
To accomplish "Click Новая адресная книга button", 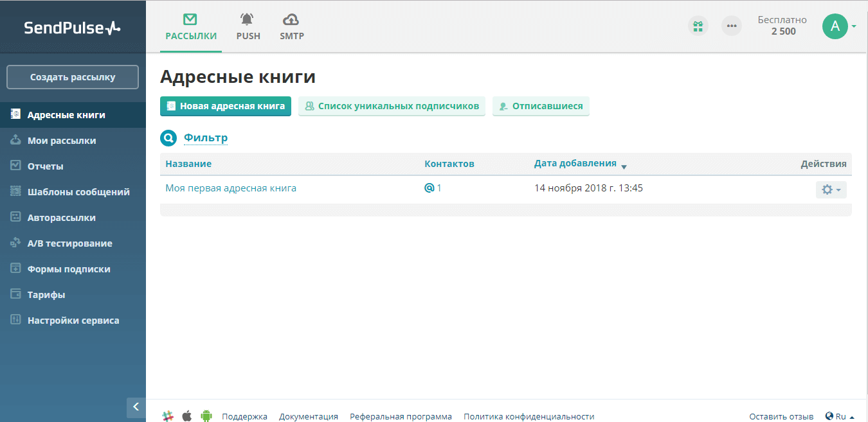I will pyautogui.click(x=226, y=106).
